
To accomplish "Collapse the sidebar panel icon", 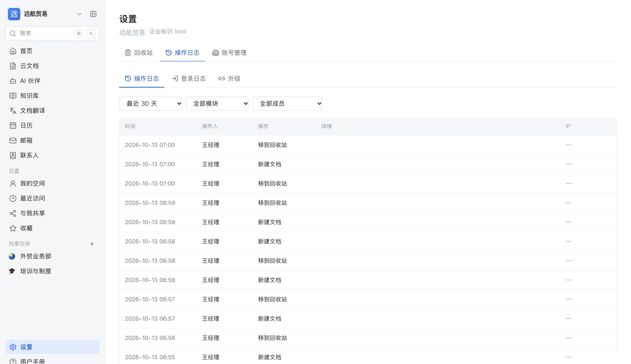I will (x=93, y=14).
